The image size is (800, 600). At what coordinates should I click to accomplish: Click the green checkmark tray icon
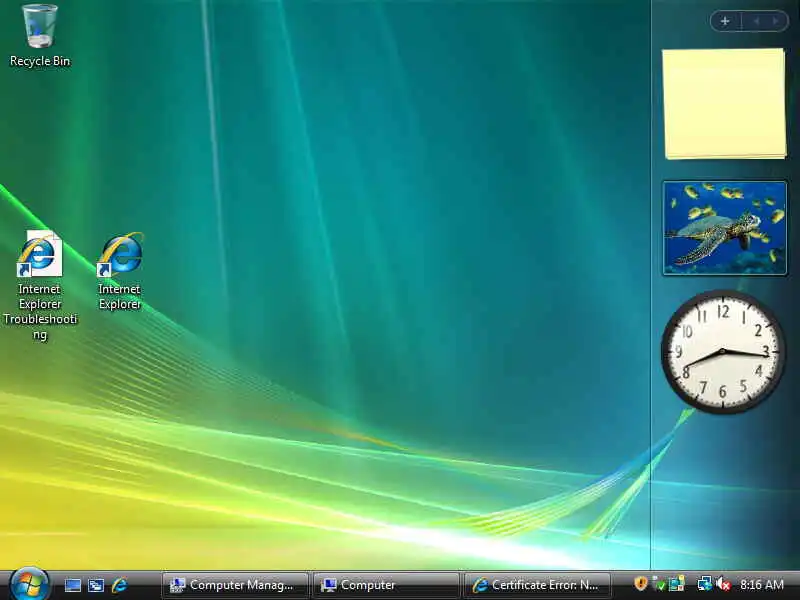[x=659, y=584]
